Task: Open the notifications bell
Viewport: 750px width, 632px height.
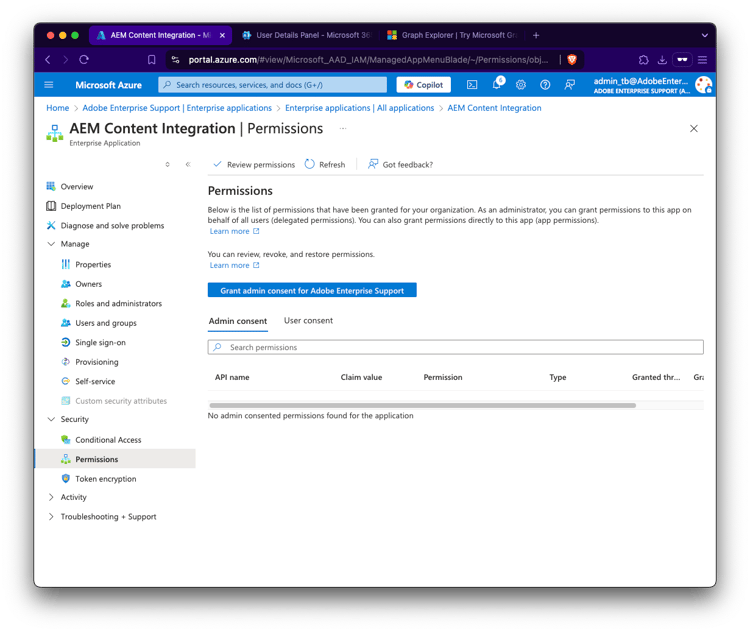Action: coord(496,85)
